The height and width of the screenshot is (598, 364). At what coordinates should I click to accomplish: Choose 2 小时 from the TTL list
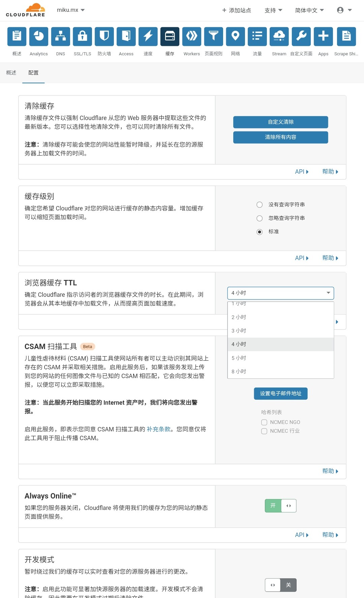[281, 317]
